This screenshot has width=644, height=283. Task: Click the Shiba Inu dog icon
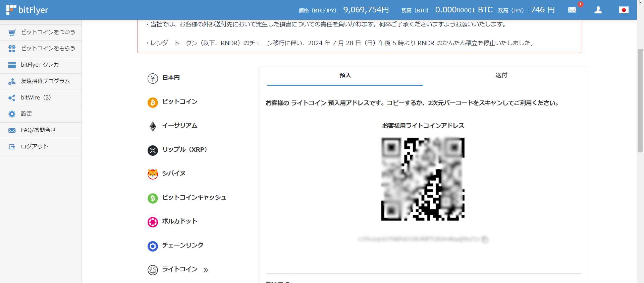pos(153,174)
